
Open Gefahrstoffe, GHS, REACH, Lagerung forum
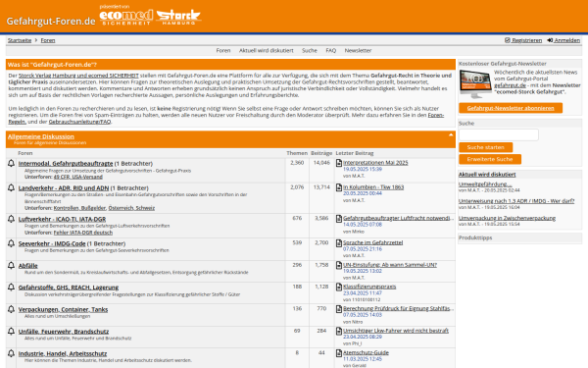coord(69,288)
